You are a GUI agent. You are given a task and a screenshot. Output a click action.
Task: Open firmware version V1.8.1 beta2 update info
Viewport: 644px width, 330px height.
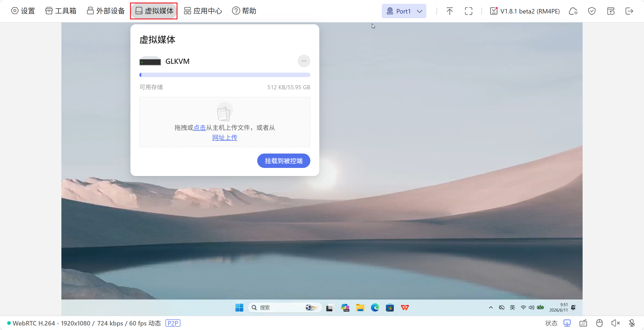[525, 11]
